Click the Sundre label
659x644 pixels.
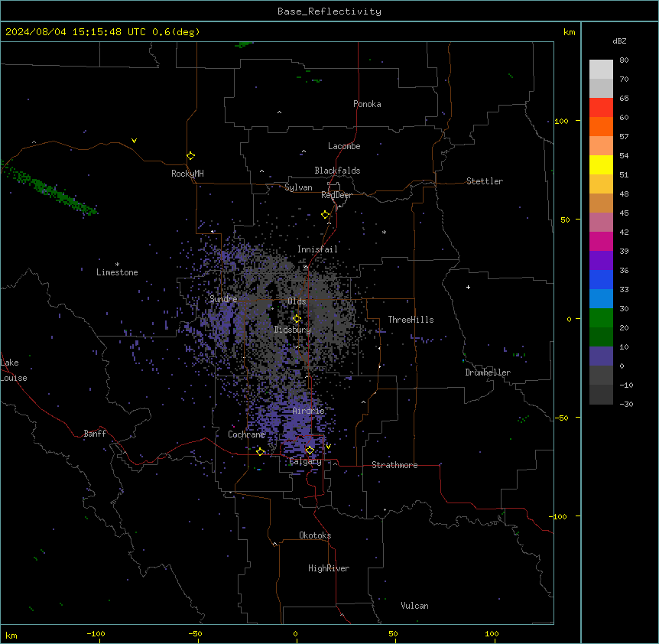click(x=223, y=299)
